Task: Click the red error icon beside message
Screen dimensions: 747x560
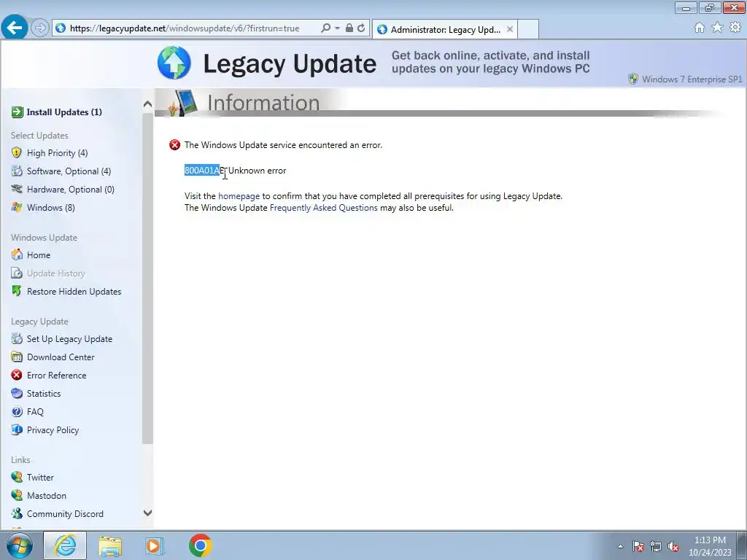Action: tap(175, 145)
